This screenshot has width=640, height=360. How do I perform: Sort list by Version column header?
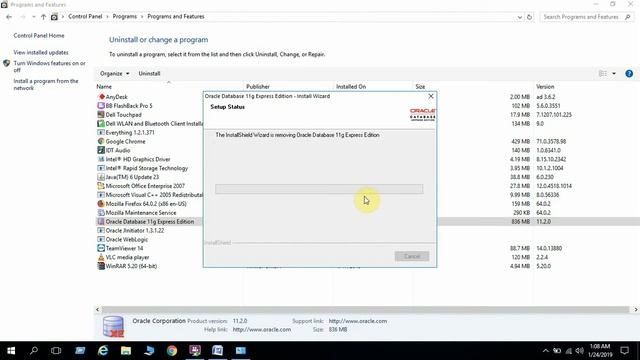pyautogui.click(x=545, y=87)
